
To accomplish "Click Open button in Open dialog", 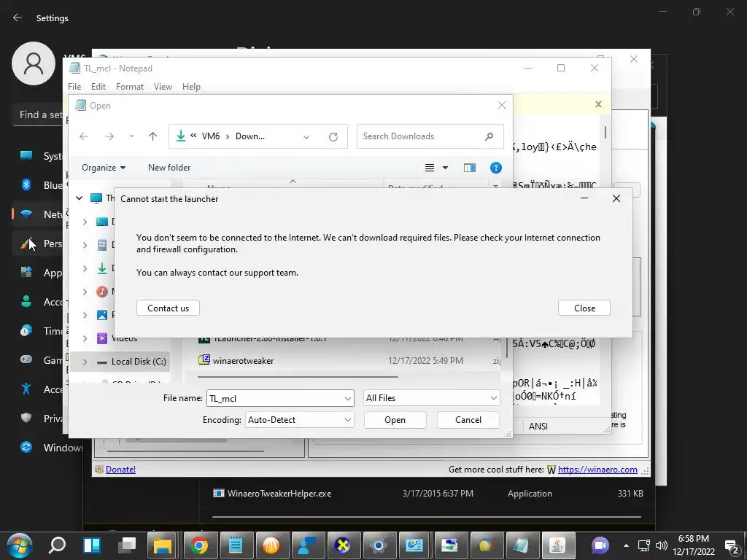I will tap(395, 420).
